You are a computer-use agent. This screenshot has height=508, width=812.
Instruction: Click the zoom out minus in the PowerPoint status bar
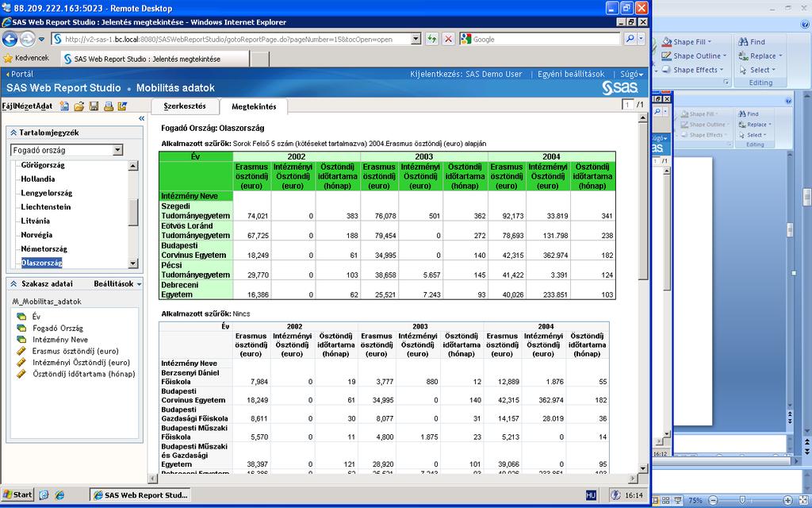713,501
